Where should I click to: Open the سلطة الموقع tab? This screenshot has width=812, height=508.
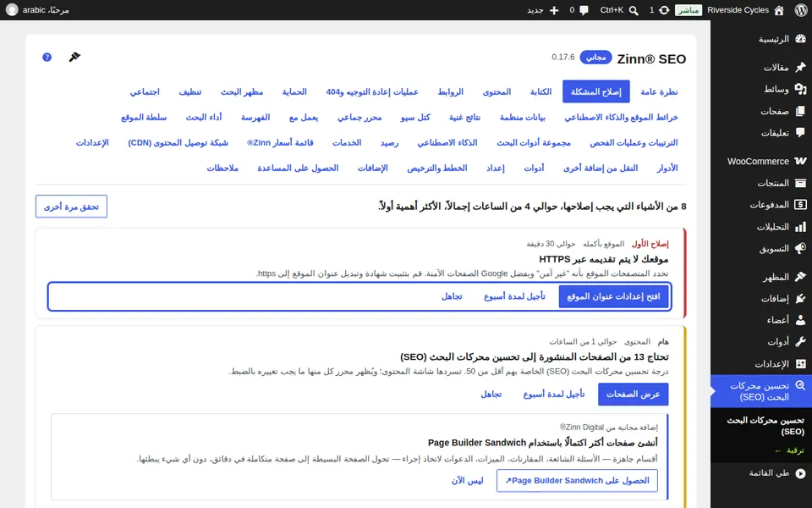[x=144, y=117]
